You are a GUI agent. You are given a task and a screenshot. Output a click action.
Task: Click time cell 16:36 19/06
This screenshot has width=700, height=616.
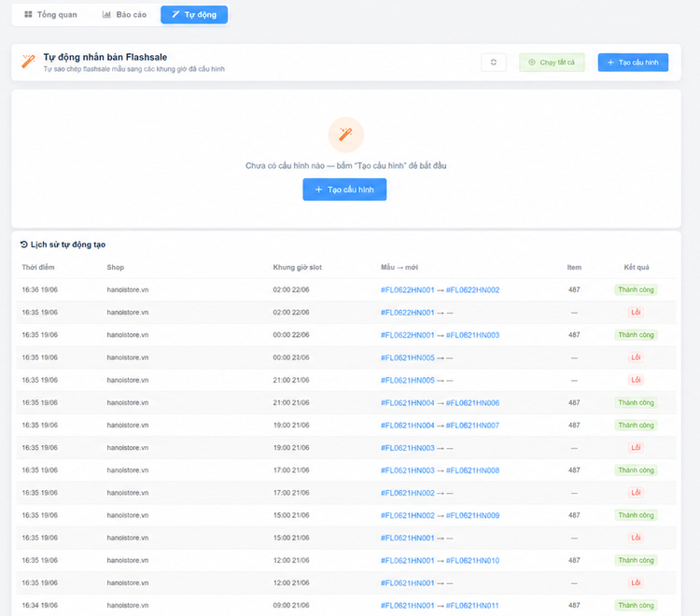coord(40,290)
